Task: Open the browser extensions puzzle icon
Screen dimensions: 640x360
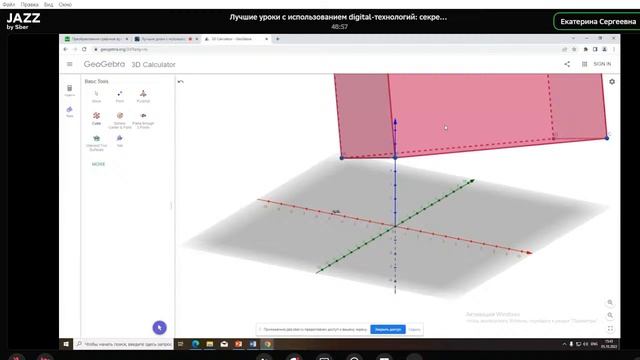Action: coord(585,49)
